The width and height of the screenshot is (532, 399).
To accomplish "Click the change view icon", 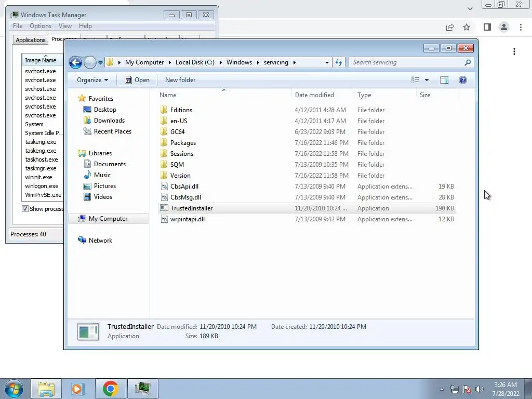I will click(415, 80).
